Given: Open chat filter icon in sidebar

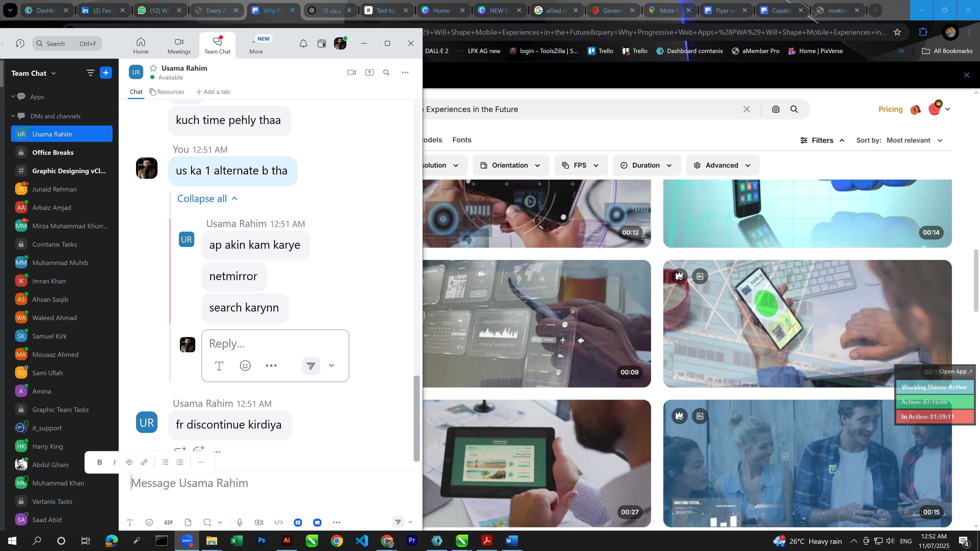Looking at the screenshot, I should click(90, 73).
